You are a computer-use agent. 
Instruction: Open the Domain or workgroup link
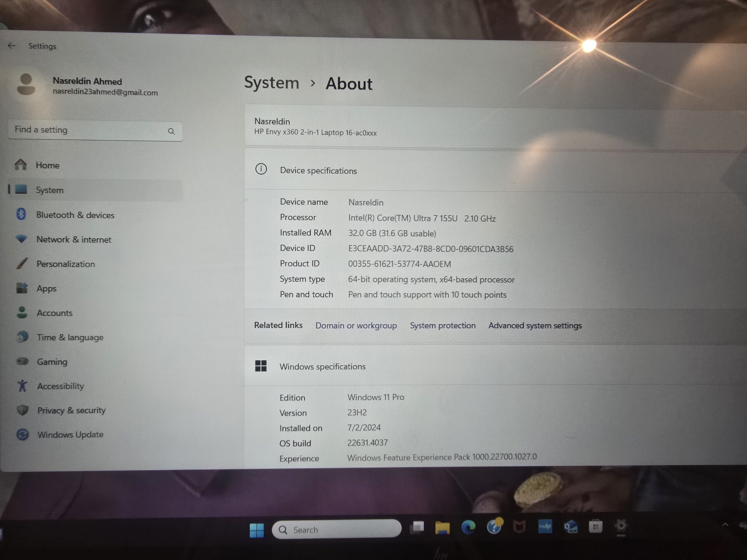(x=356, y=326)
